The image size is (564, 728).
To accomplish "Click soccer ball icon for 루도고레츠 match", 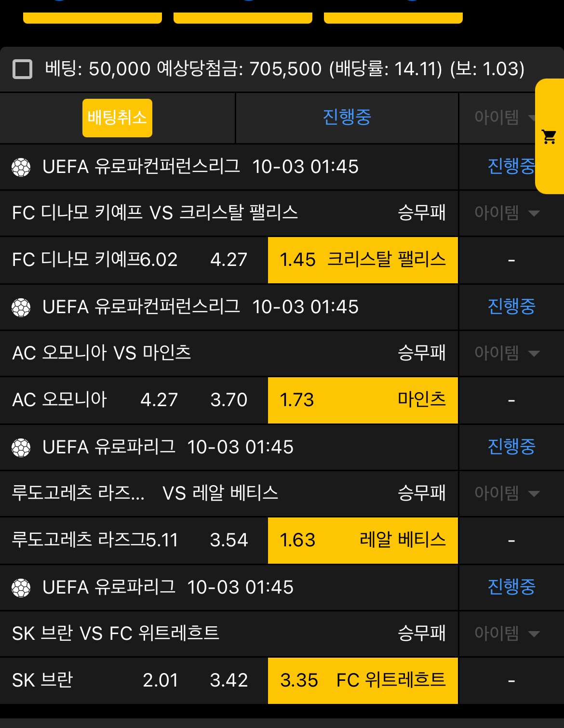I will click(x=21, y=448).
